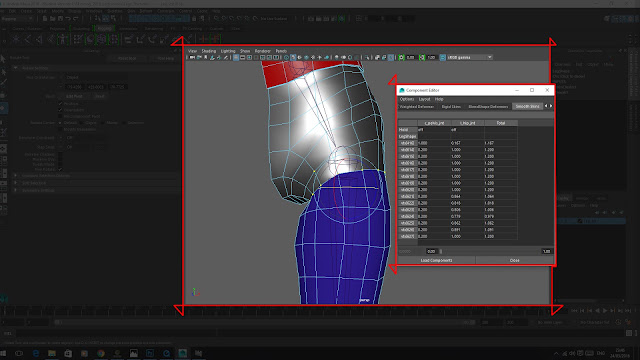Click the Smooth Shade All icon
This screenshot has width=640, height=360.
click(293, 58)
